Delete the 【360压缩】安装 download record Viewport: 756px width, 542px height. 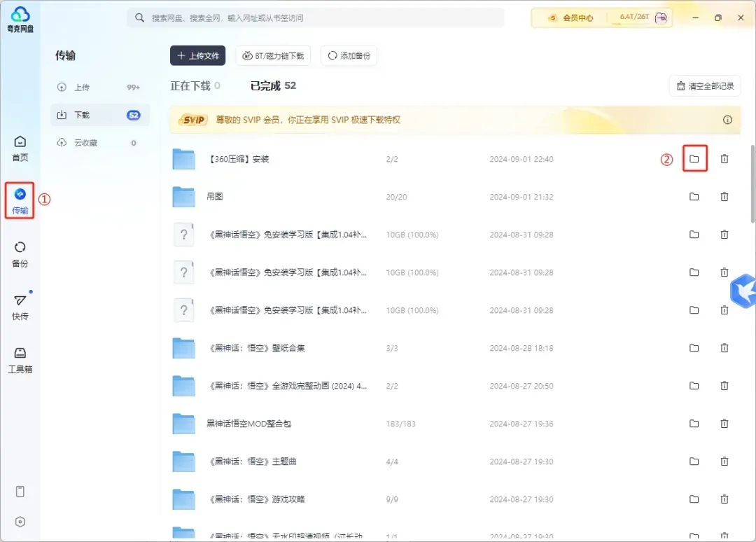(x=724, y=159)
